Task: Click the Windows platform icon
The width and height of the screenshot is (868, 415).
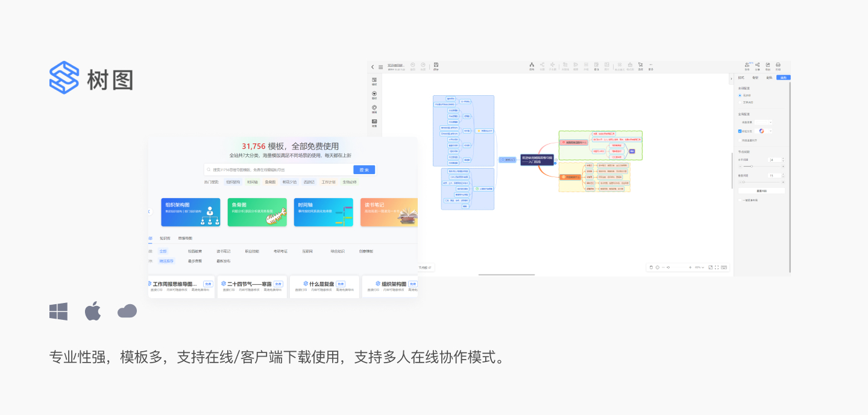Action: coord(58,311)
